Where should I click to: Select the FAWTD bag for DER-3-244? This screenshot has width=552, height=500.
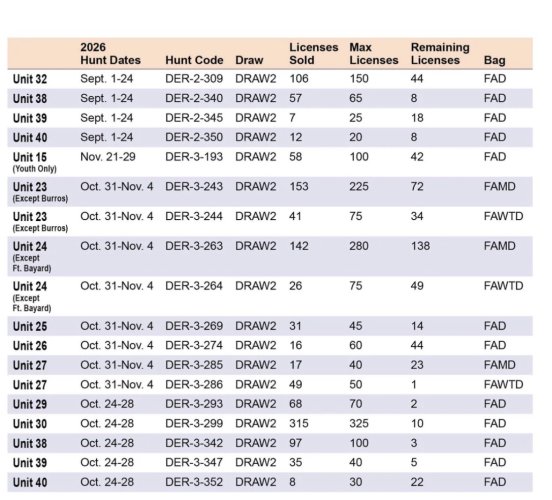(503, 216)
